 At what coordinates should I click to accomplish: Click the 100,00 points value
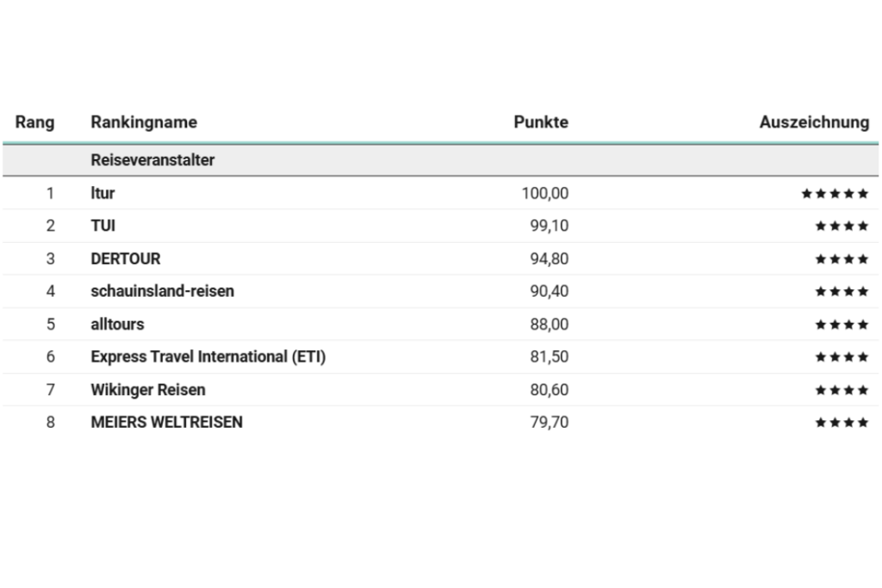click(545, 194)
